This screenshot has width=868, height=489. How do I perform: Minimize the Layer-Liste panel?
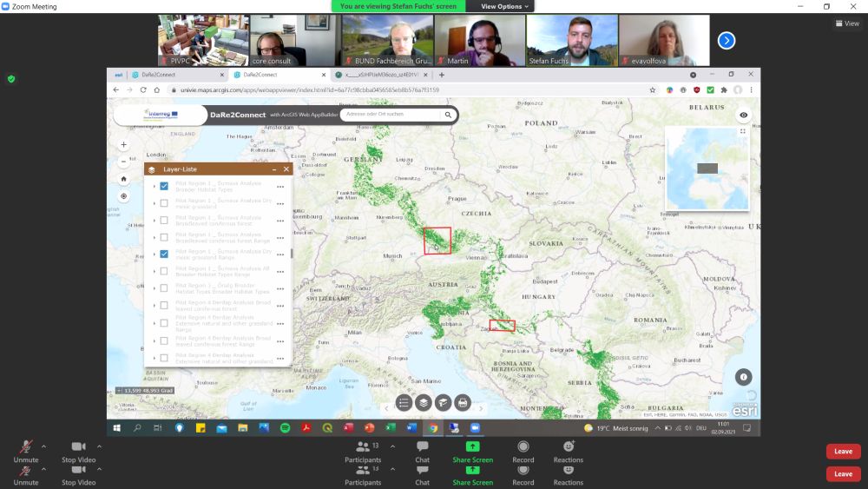[x=274, y=169]
